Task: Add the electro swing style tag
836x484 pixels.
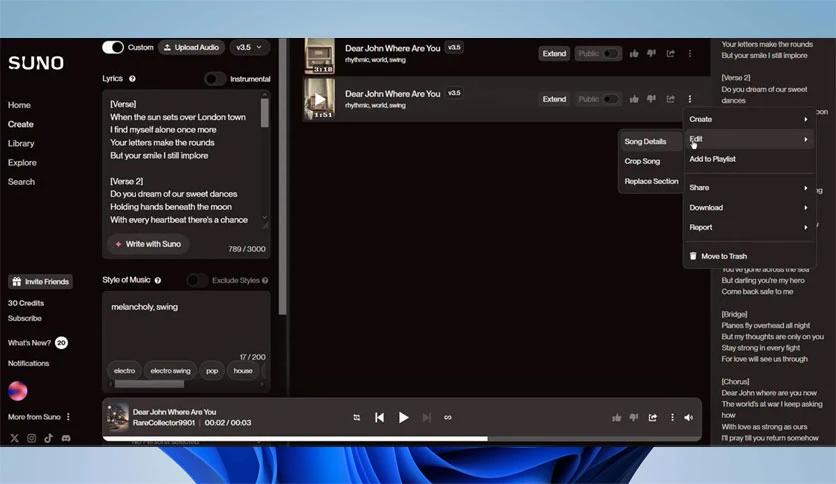Action: click(170, 370)
